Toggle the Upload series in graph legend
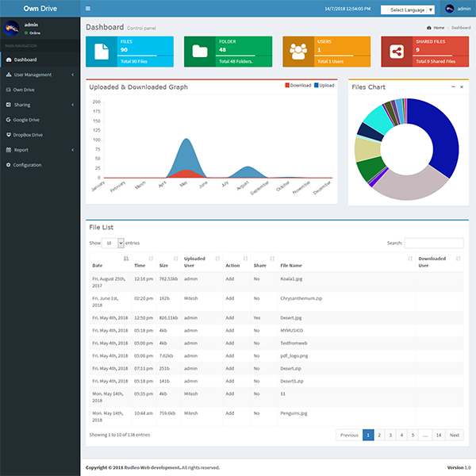Screen dimensions: 476x476 pyautogui.click(x=324, y=85)
